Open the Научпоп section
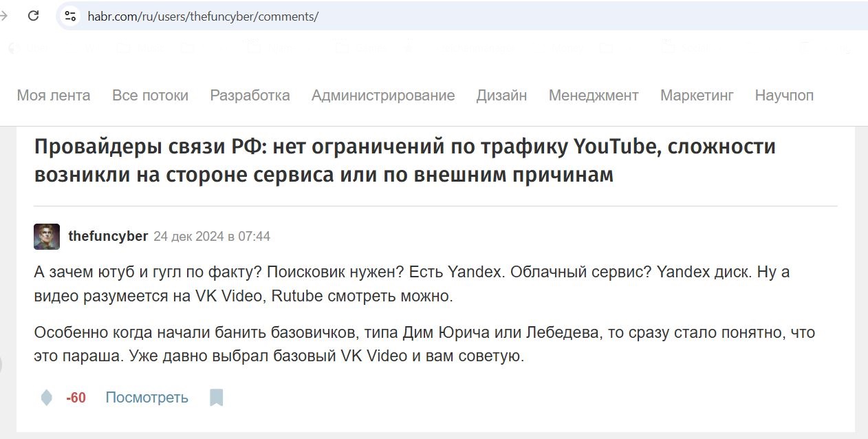This screenshot has width=868, height=439. click(784, 96)
